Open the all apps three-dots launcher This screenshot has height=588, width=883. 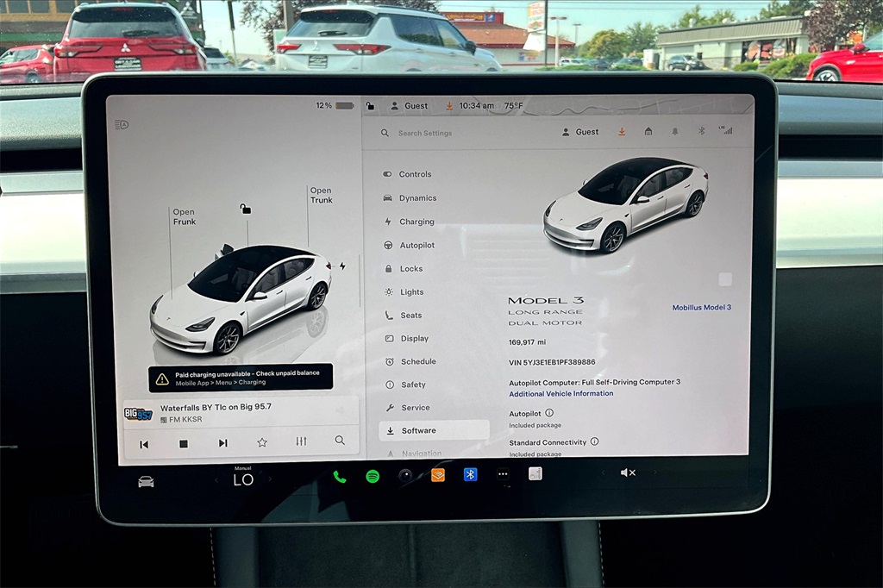click(x=503, y=473)
